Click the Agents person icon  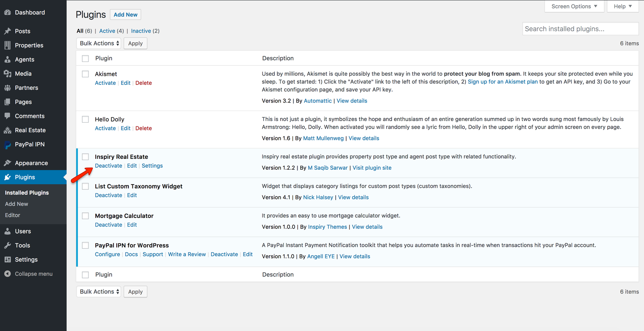(x=7, y=60)
